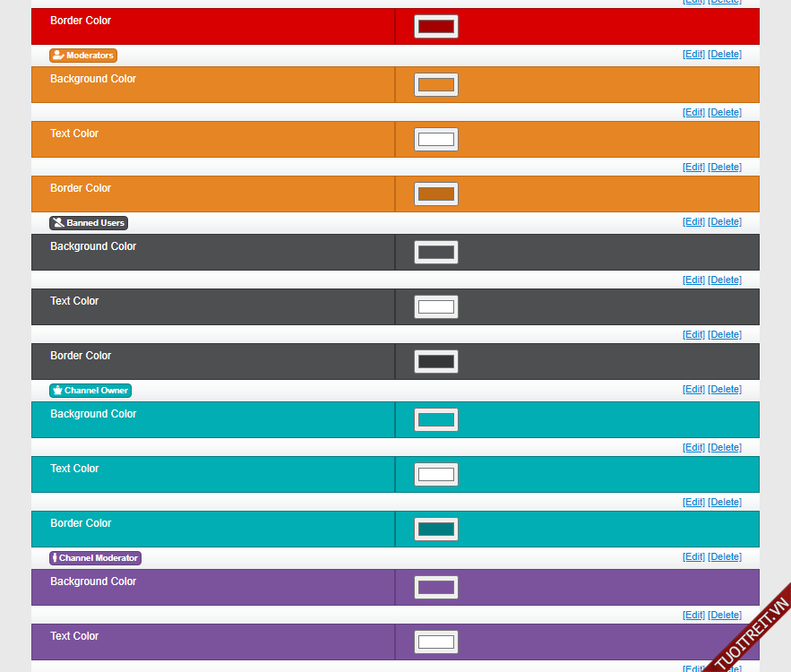Click Delete link beside Banned Users badge
The image size is (791, 672).
725,222
